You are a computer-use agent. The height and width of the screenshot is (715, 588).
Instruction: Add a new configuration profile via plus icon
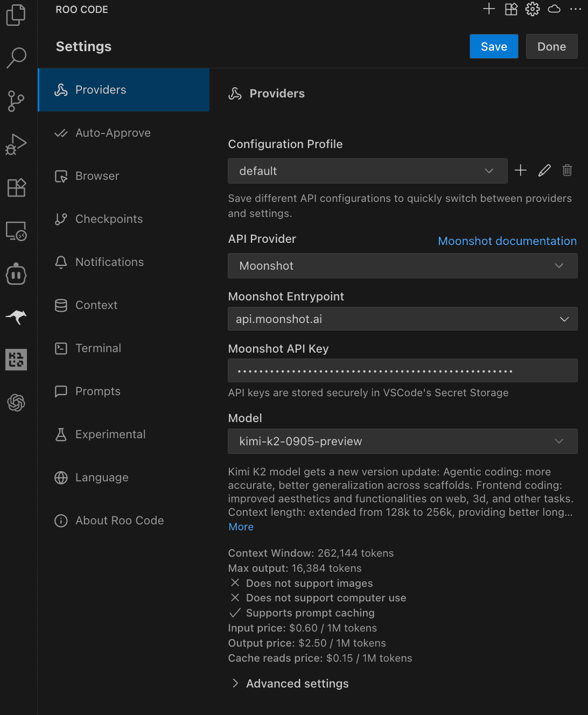[x=520, y=170]
